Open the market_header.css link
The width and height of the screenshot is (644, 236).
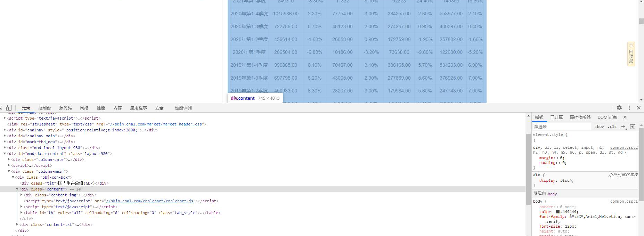pos(156,124)
